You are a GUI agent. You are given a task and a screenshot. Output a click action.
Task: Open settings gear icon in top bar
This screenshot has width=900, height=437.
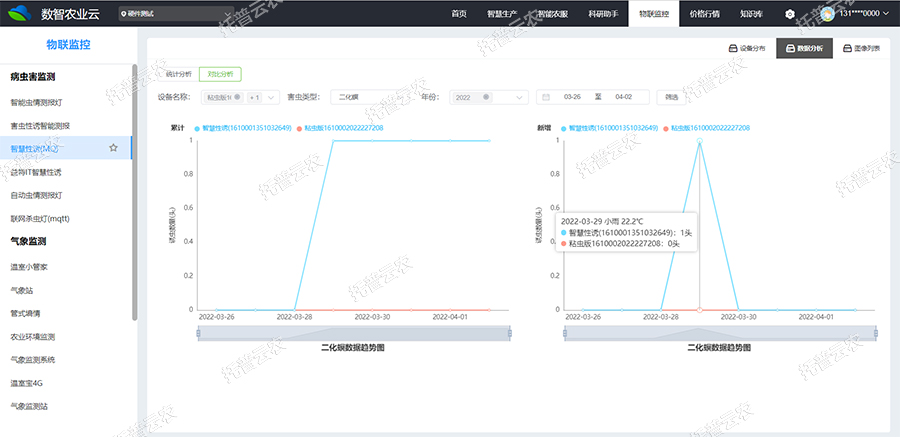point(790,14)
